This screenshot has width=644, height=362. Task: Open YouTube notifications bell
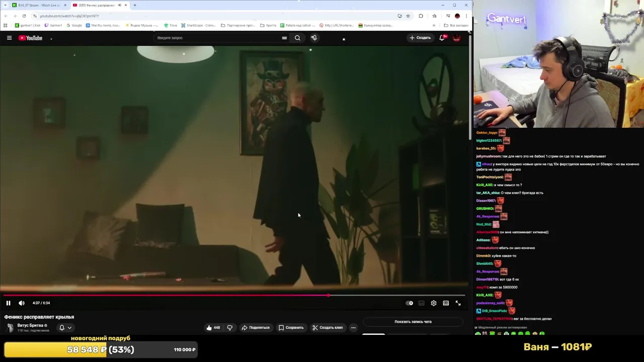click(x=442, y=38)
